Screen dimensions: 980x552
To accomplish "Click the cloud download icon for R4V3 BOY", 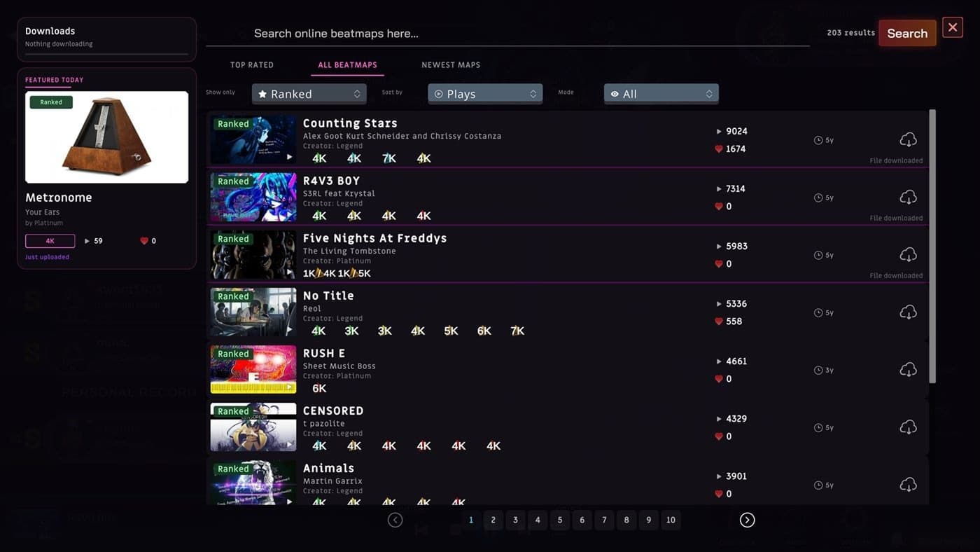I will coord(908,197).
